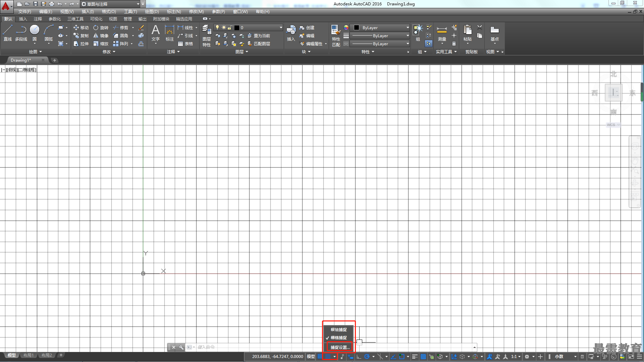
Task: Click the quick calculator icon
Action: pos(454,44)
